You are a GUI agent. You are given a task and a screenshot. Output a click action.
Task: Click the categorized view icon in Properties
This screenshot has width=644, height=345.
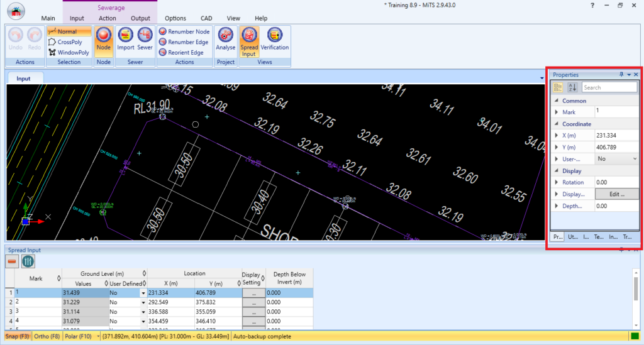558,87
